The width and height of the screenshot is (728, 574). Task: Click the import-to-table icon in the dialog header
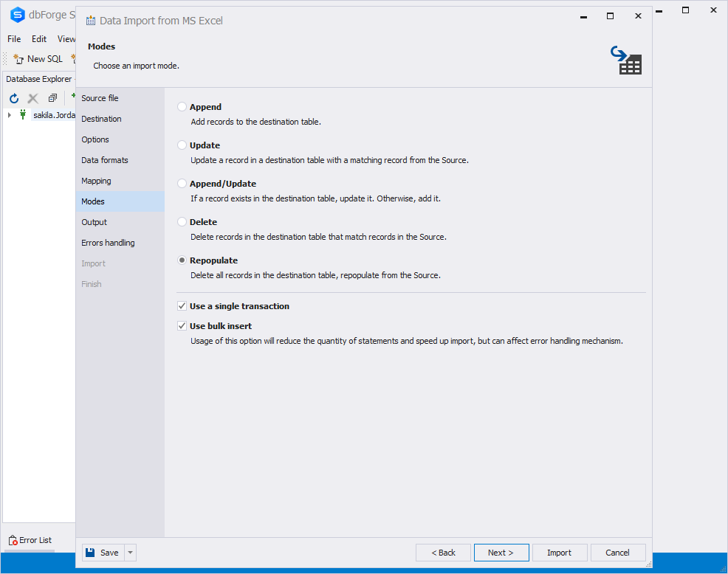point(626,60)
